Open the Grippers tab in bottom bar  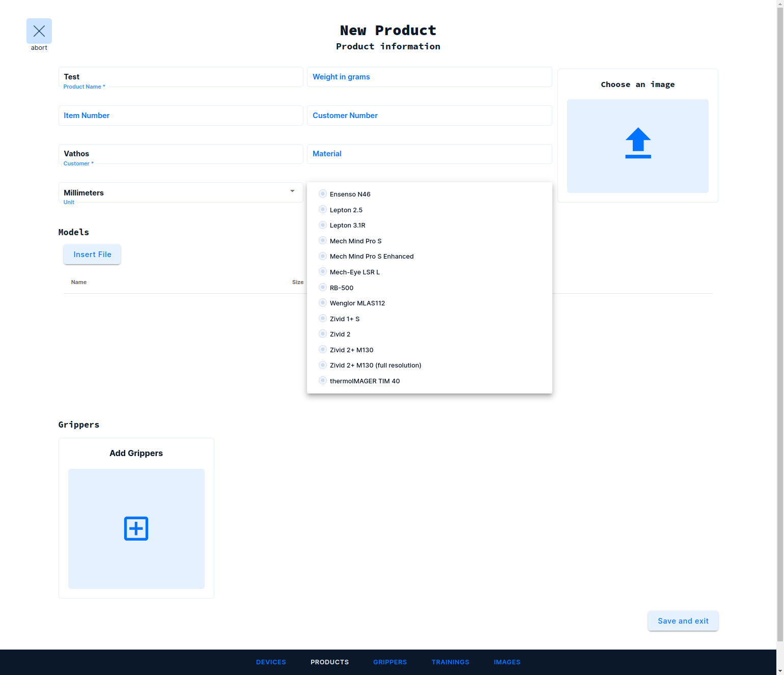[x=390, y=662]
